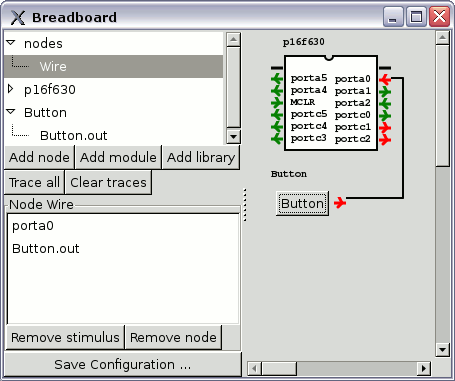Viewport: 455px width, 381px height.
Task: Click the canvas horizontal scrollbar thumb
Action: [x=279, y=369]
